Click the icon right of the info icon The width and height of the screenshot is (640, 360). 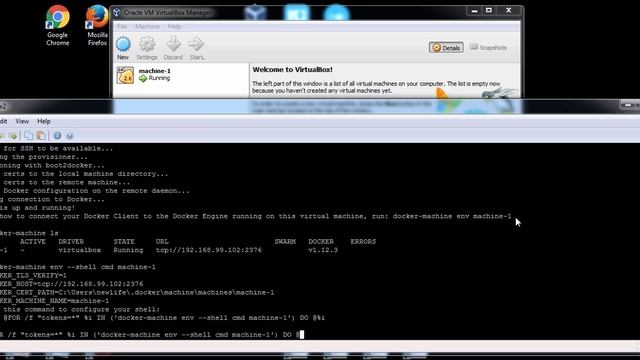coord(70,136)
